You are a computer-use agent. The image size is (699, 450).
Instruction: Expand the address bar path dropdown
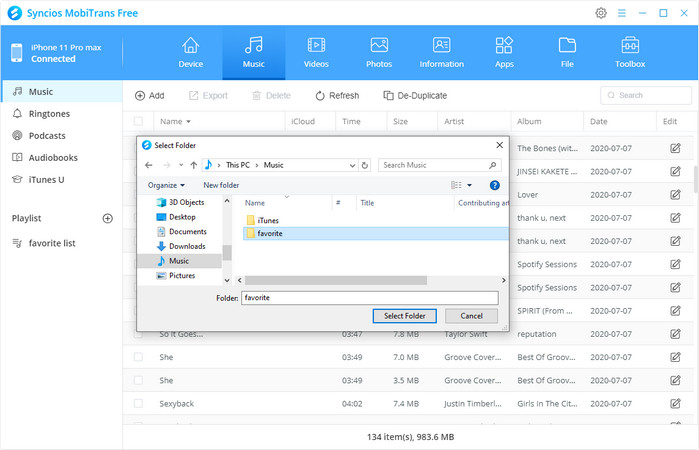click(x=352, y=165)
